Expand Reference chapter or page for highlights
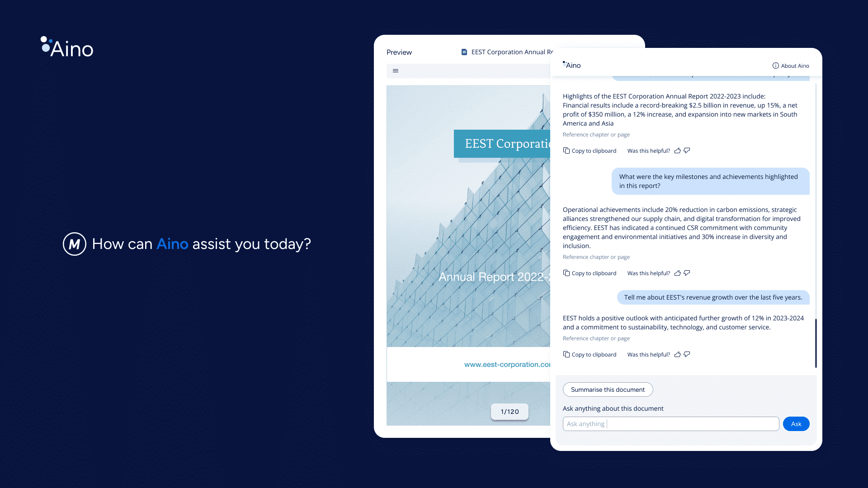The image size is (868, 488). click(x=595, y=134)
